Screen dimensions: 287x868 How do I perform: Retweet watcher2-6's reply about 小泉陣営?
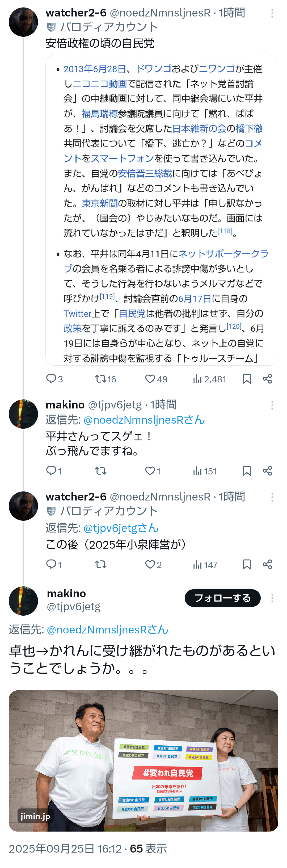[x=100, y=564]
